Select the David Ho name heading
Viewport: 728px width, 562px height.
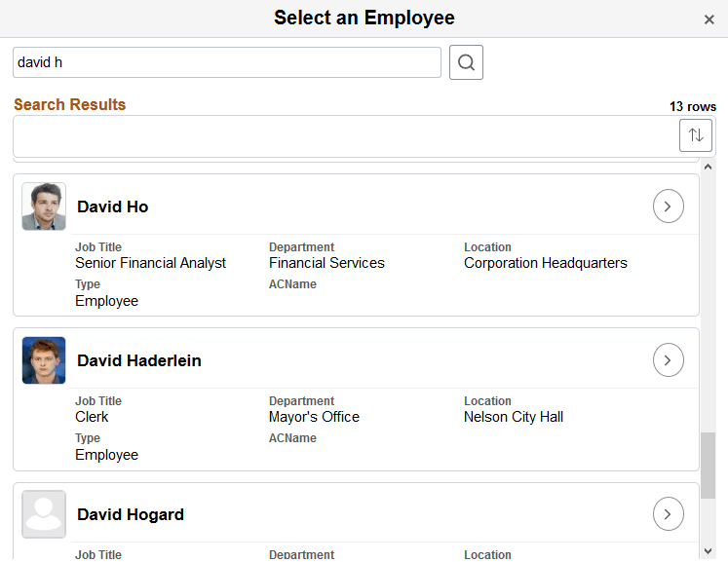(113, 206)
